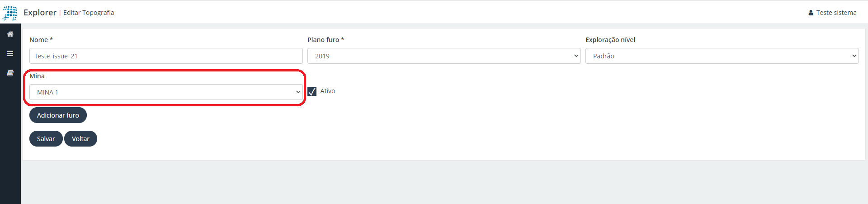Open the book icon in the sidebar
Image resolution: width=868 pixels, height=204 pixels.
[10, 73]
